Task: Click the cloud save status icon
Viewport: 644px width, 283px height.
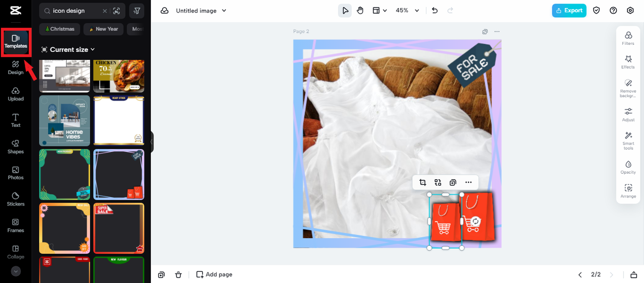Action: pyautogui.click(x=165, y=11)
